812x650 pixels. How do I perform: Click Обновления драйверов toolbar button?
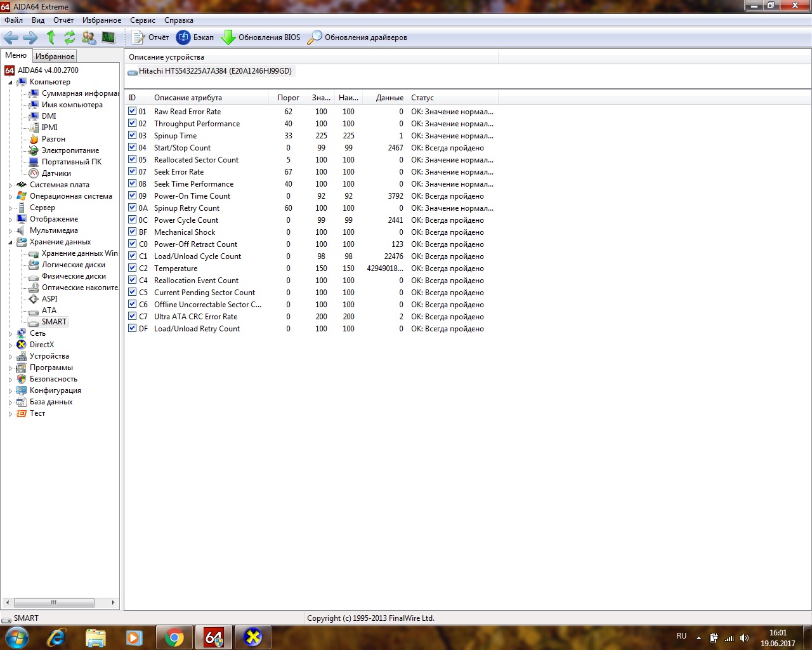(357, 37)
